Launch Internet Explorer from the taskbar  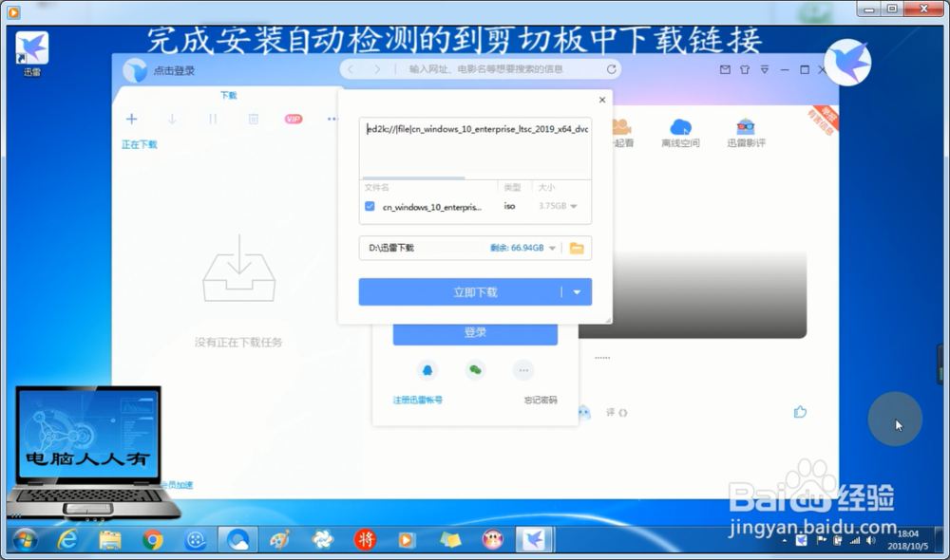coord(67,539)
